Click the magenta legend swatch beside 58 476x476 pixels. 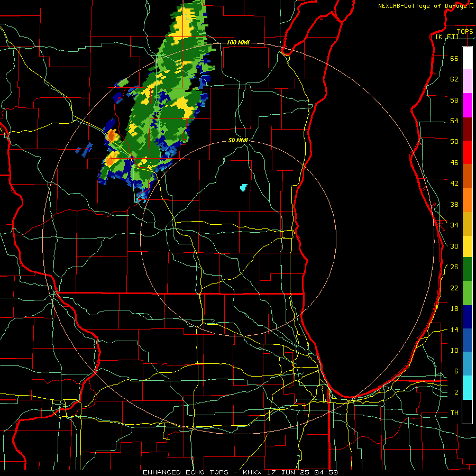pos(467,105)
